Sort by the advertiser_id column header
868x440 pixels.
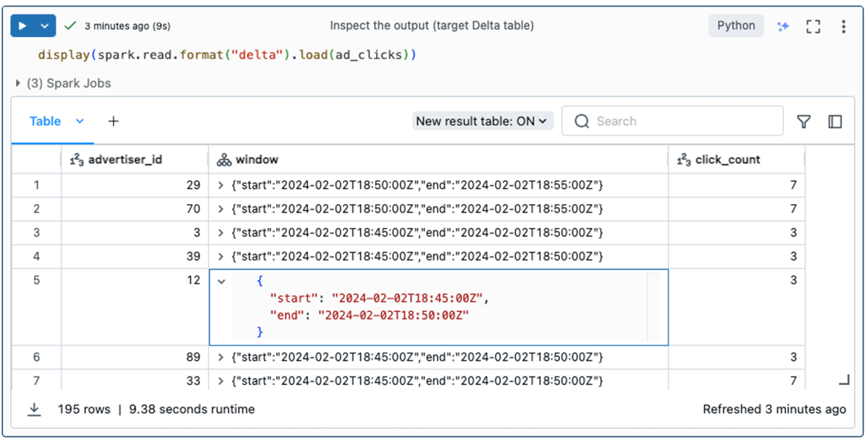tap(124, 160)
